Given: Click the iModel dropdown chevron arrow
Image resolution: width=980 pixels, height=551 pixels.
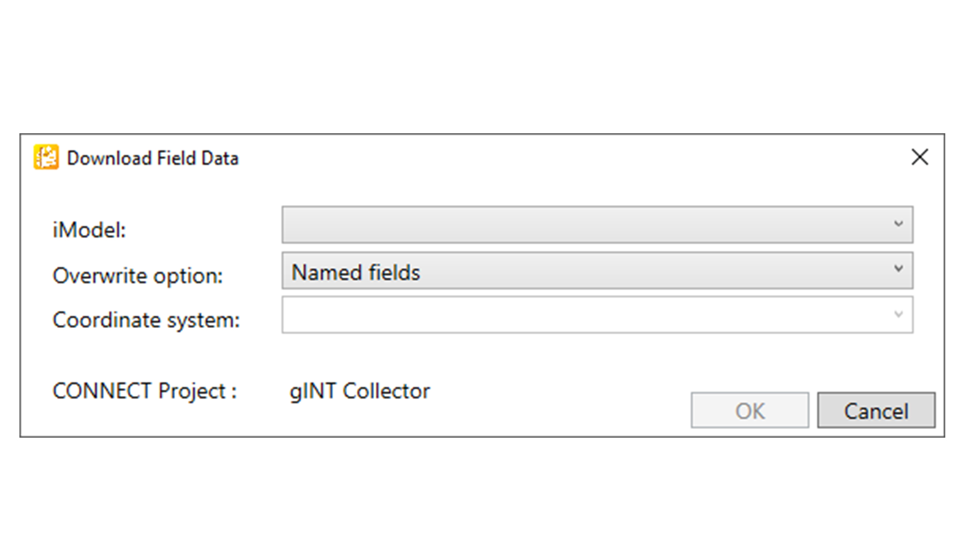Looking at the screenshot, I should [898, 224].
